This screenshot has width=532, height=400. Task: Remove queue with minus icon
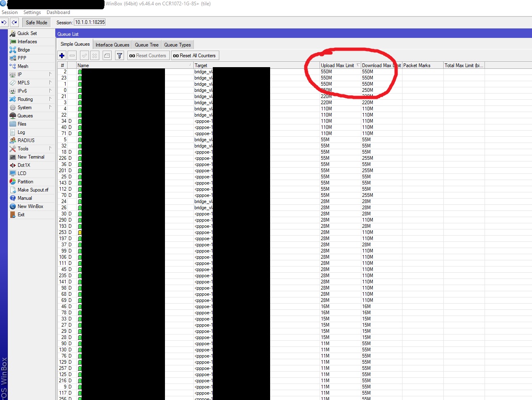[x=72, y=56]
